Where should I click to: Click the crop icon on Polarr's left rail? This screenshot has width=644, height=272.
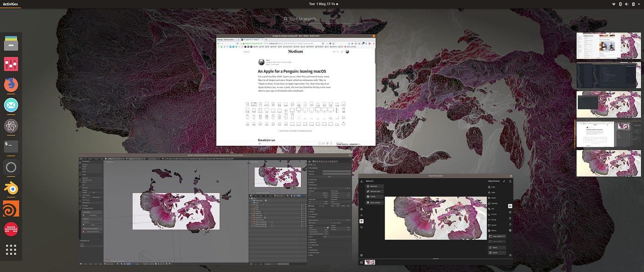[362, 227]
